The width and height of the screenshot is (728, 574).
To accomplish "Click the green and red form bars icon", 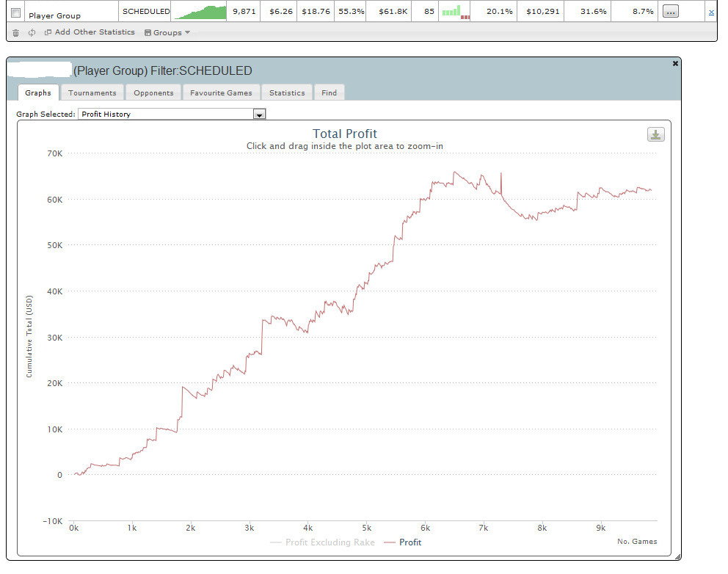I will pos(455,12).
